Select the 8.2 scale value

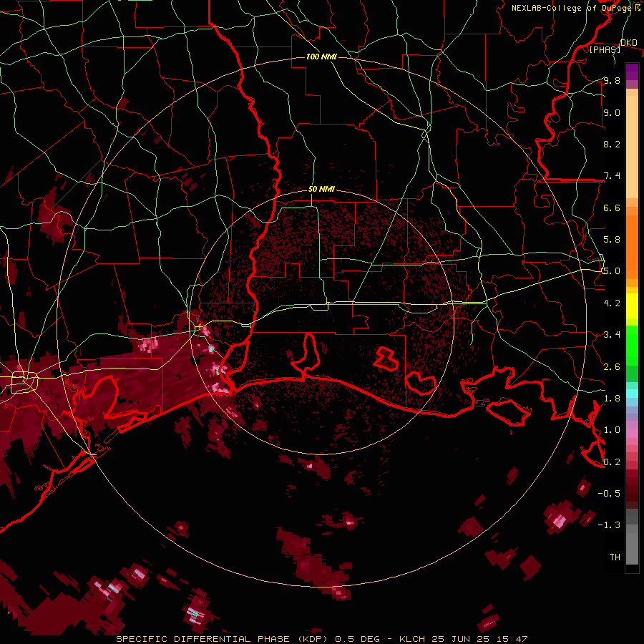612,144
